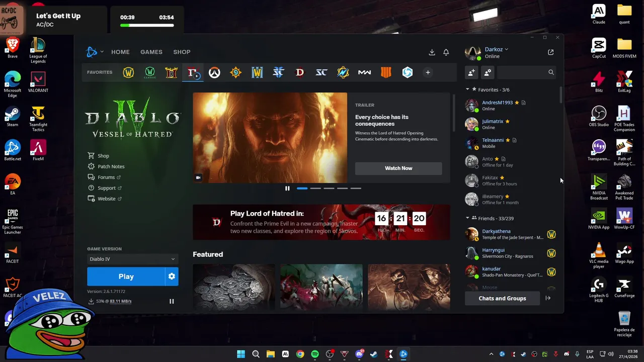Viewport: 644px width, 362px height.
Task: Add a game to favorites with plus
Action: [428, 72]
